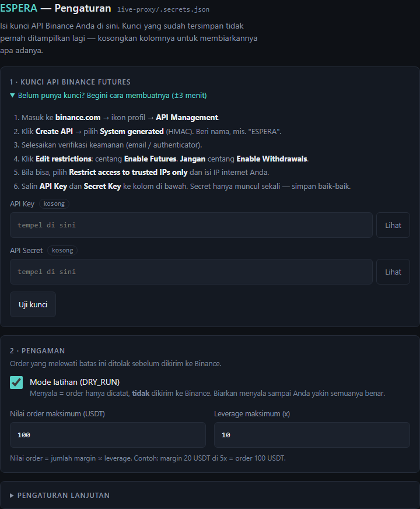Click 'Enable Withdrawals' text in step 4
This screenshot has width=420, height=509.
272,159
